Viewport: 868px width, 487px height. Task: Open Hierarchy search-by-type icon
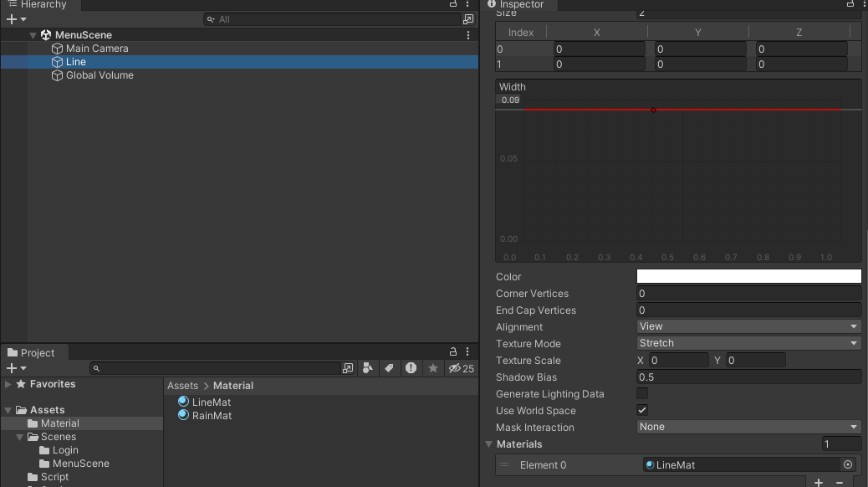pyautogui.click(x=468, y=19)
